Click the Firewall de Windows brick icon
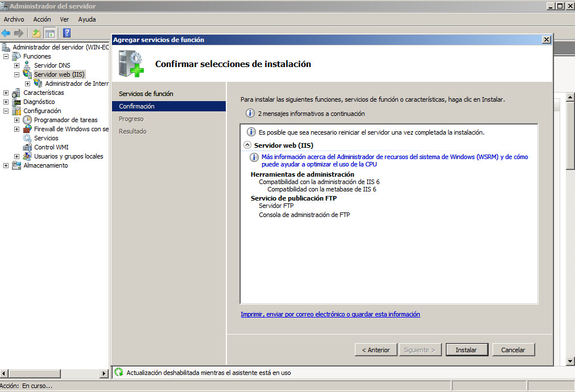 pyautogui.click(x=27, y=129)
